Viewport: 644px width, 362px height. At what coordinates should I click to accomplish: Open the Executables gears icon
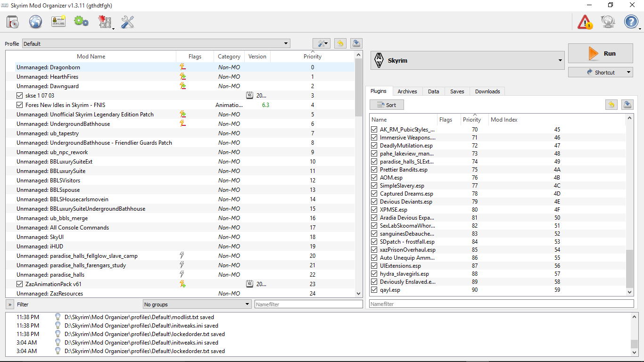pyautogui.click(x=81, y=22)
